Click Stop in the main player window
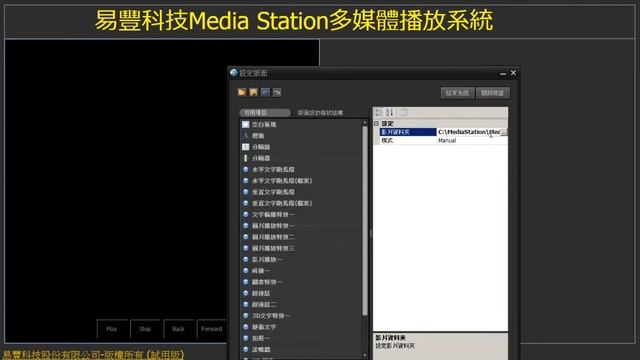Screen dimensions: 640x360 coord(145,329)
